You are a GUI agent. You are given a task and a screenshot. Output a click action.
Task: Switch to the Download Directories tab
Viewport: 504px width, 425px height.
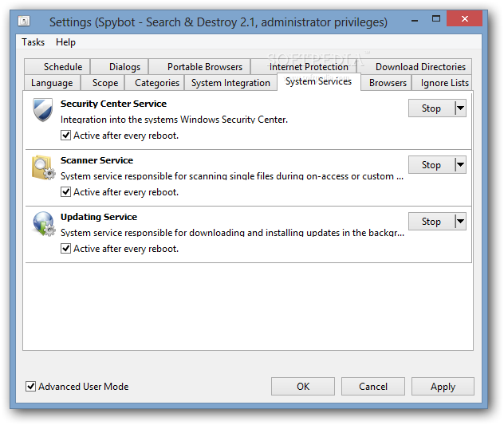[x=415, y=66]
